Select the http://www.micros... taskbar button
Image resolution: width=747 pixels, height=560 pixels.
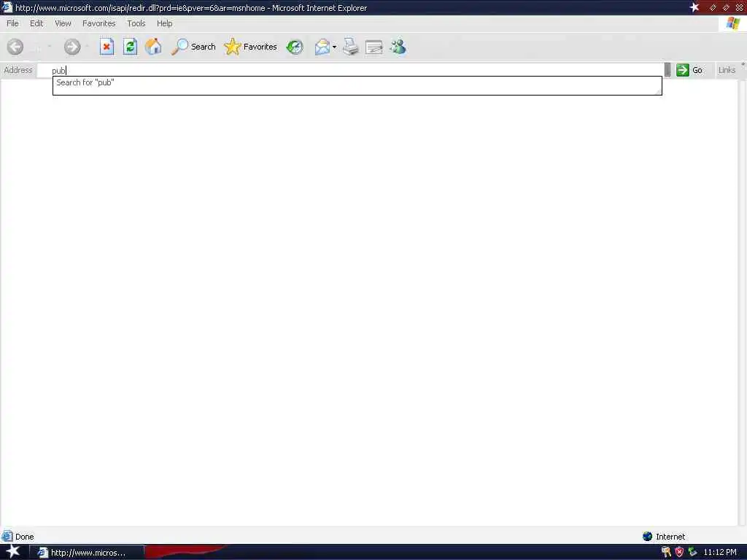[87, 553]
